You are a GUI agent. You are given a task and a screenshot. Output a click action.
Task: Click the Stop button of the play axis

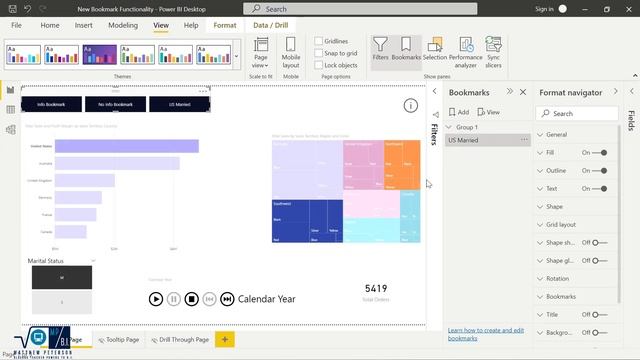(191, 299)
